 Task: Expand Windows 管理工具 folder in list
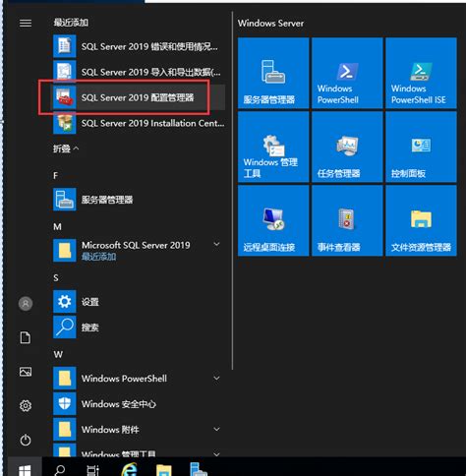(x=139, y=449)
